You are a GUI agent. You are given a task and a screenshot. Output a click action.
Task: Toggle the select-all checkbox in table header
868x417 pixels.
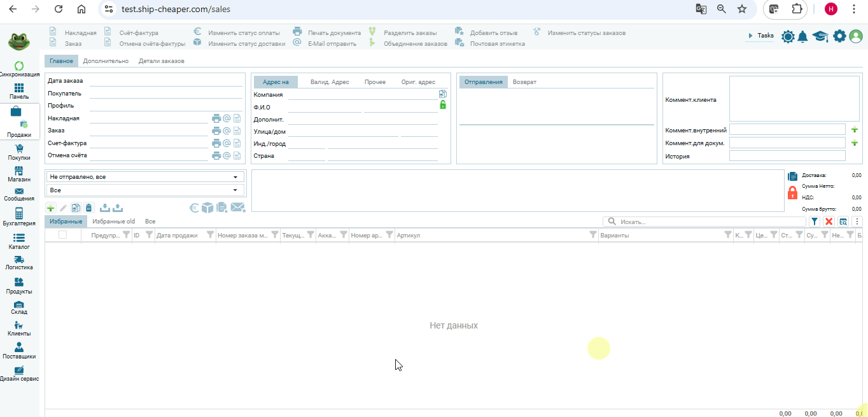coord(62,235)
